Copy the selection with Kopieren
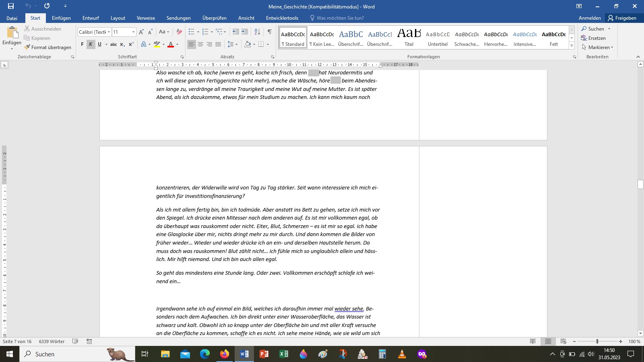This screenshot has width=644, height=362. [37, 38]
